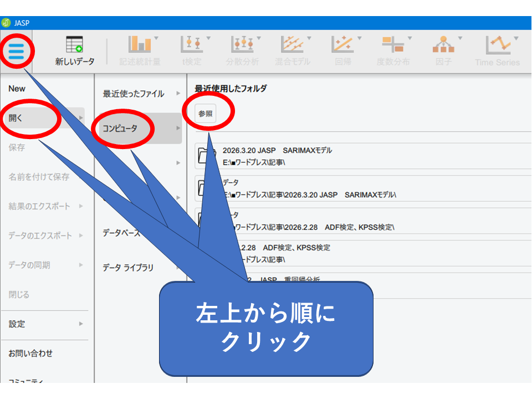Open the 因子 factor module icon
Screen dimensions: 532x399
[x=443, y=50]
